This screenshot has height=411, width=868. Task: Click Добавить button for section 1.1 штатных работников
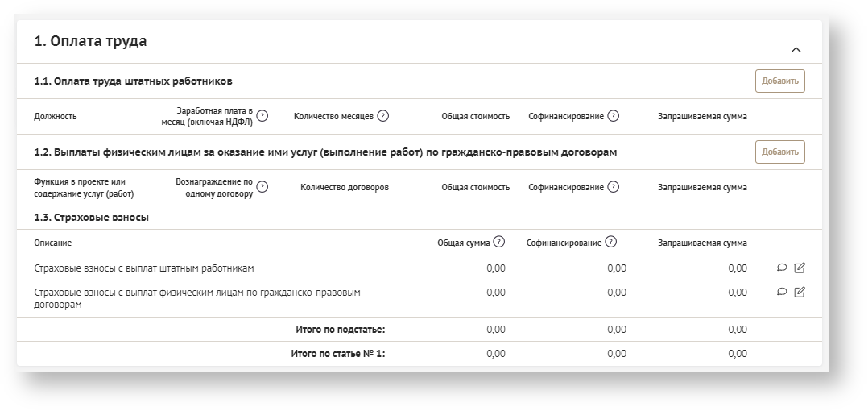point(779,81)
